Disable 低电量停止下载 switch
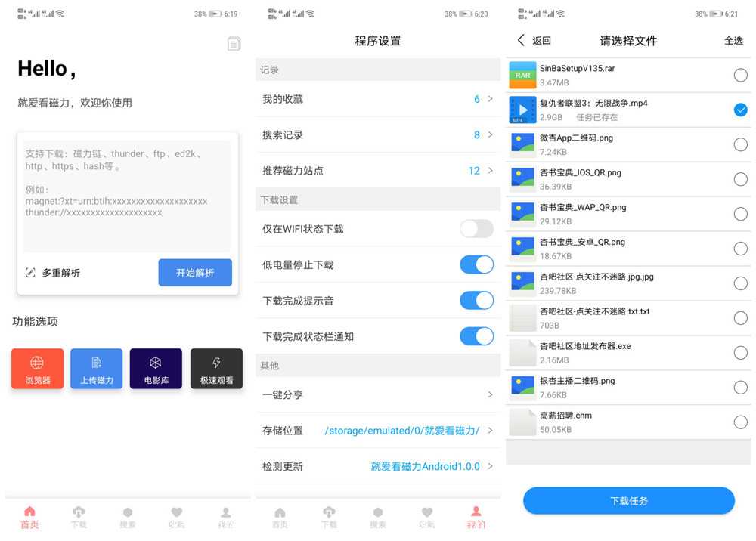Screen dimensions: 756x541 pos(476,264)
